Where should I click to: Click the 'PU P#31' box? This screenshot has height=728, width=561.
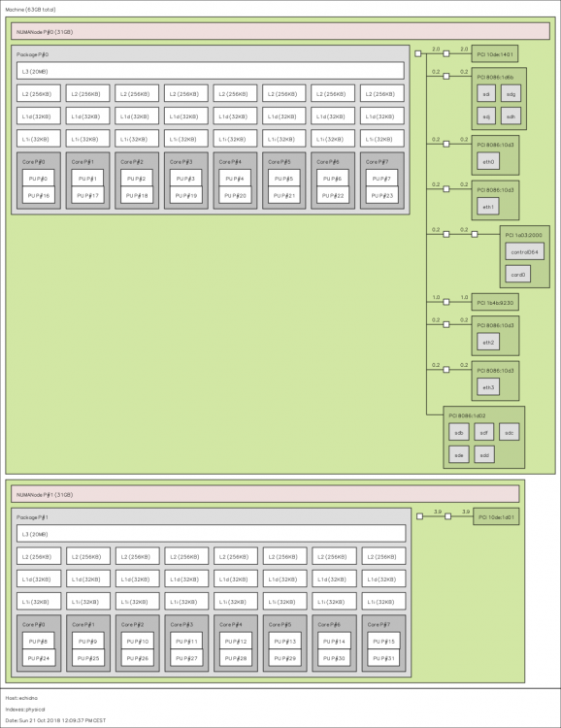[x=383, y=658]
